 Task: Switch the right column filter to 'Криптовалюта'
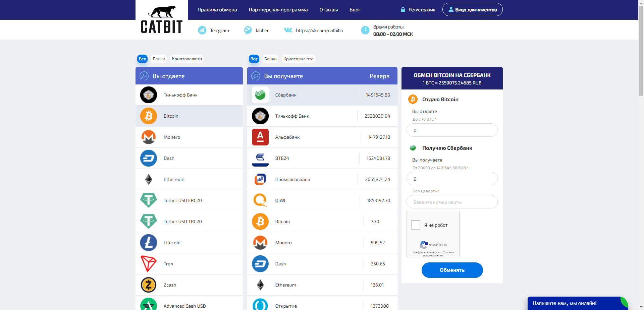pos(298,59)
